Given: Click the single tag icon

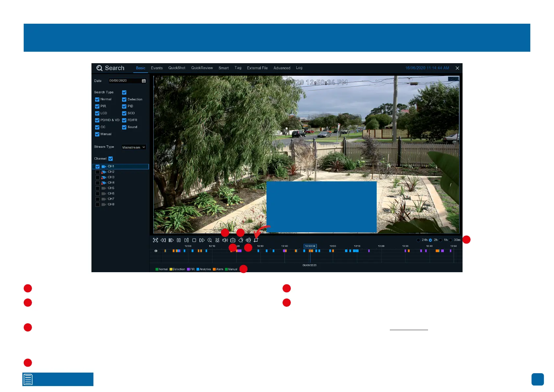Looking at the screenshot, I should click(240, 240).
